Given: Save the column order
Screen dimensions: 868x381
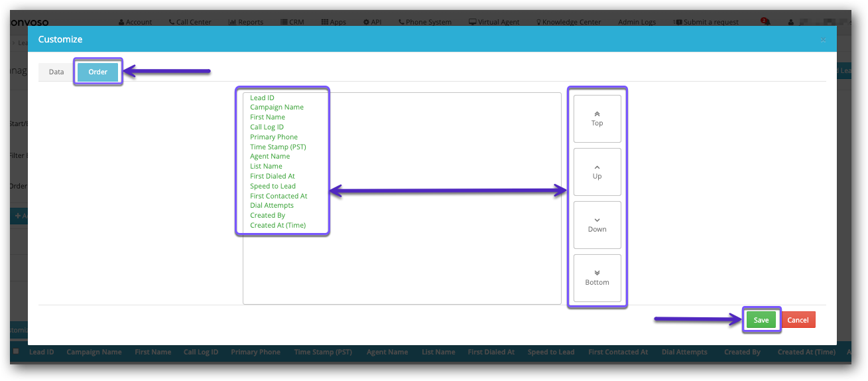Looking at the screenshot, I should pos(761,320).
